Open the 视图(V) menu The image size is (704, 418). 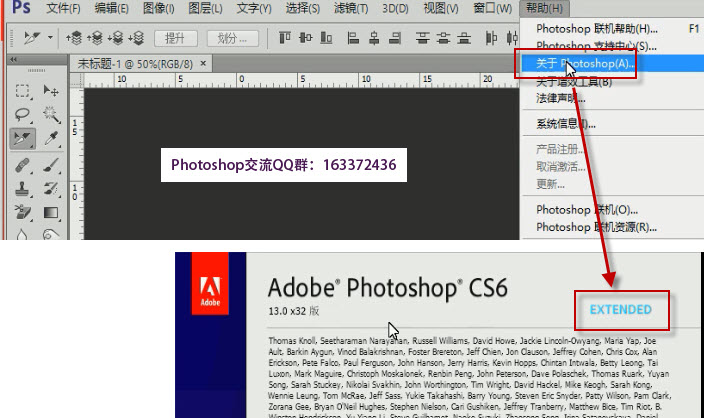coord(441,8)
